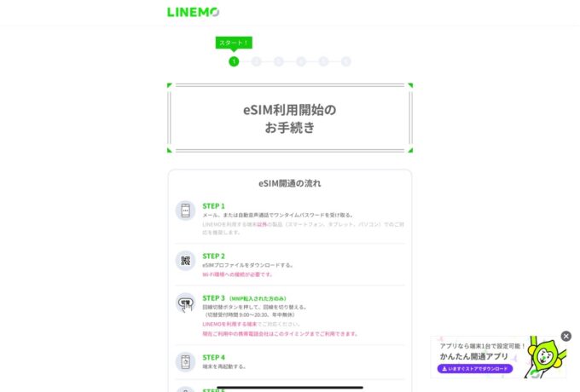Click the STEP 2 QR code icon
The height and width of the screenshot is (392, 580).
(x=185, y=261)
